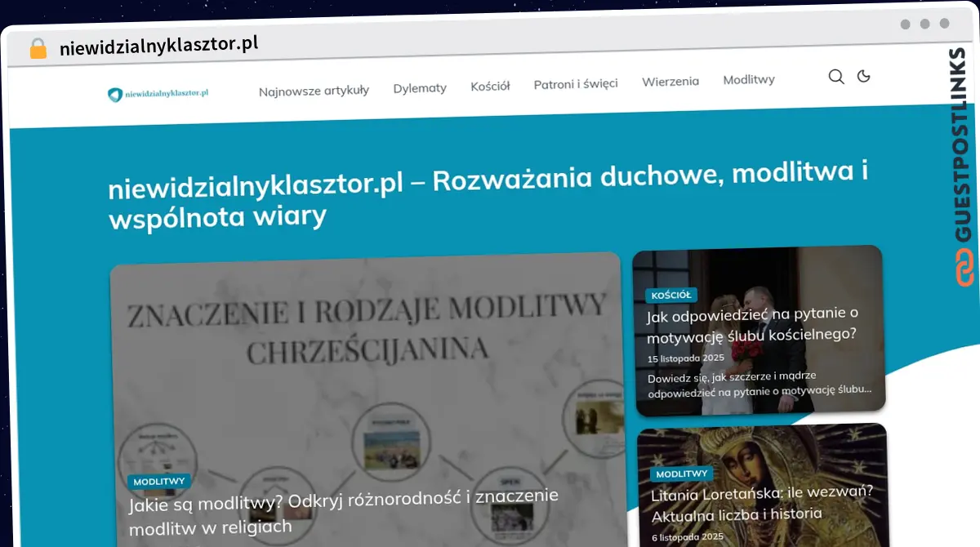Viewport: 980px width, 547px height.
Task: Open the search magnifier icon
Action: click(x=836, y=77)
